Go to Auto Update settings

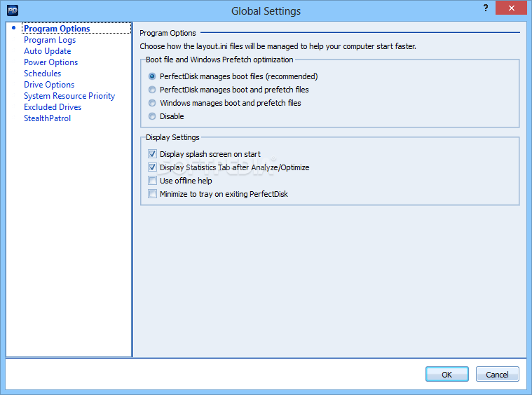pyautogui.click(x=47, y=51)
